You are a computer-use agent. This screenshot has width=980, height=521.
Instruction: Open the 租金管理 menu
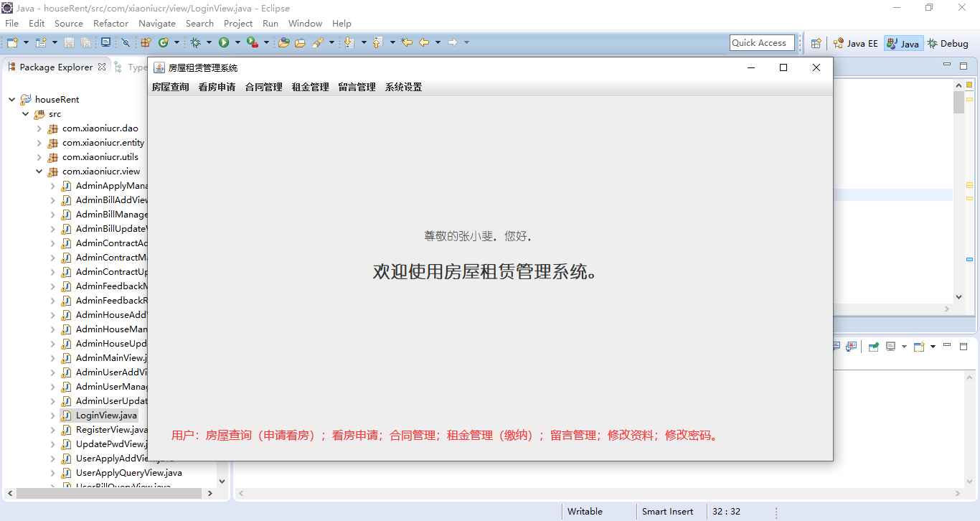(x=311, y=87)
